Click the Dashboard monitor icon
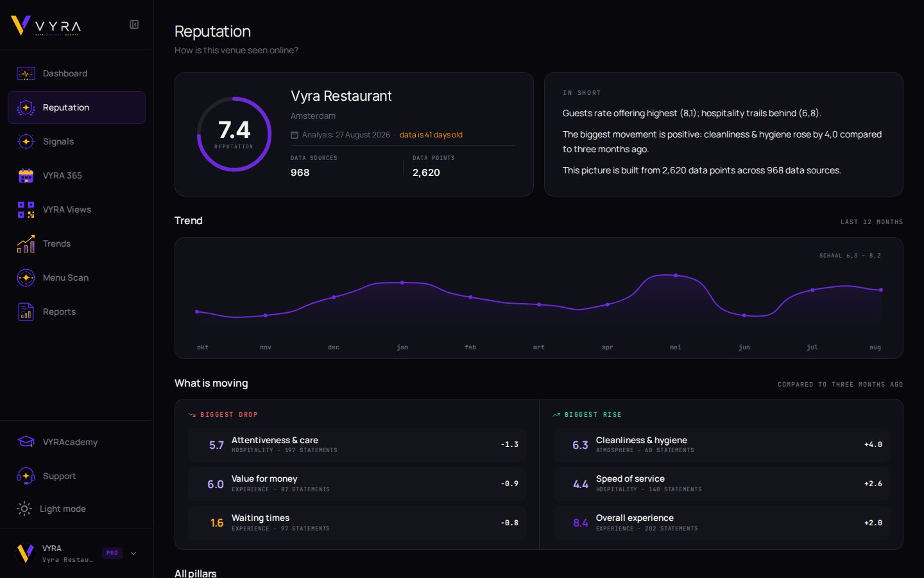Screen dimensions: 924x578 click(26, 73)
